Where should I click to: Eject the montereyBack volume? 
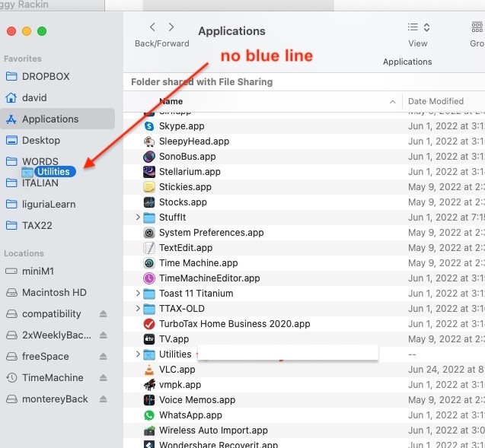tap(104, 399)
